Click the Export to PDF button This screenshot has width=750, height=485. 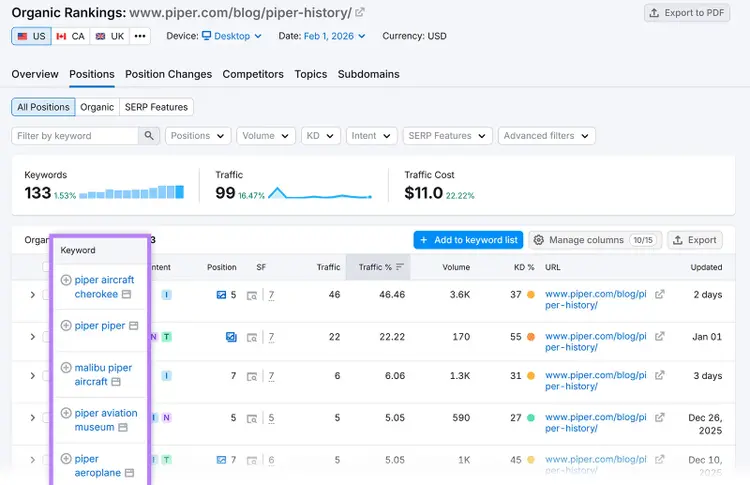click(x=686, y=13)
